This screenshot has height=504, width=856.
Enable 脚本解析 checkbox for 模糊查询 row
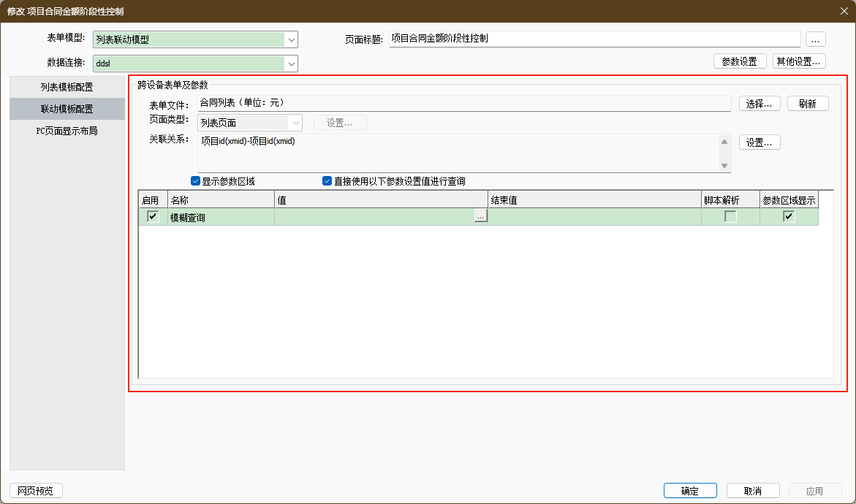click(x=730, y=216)
